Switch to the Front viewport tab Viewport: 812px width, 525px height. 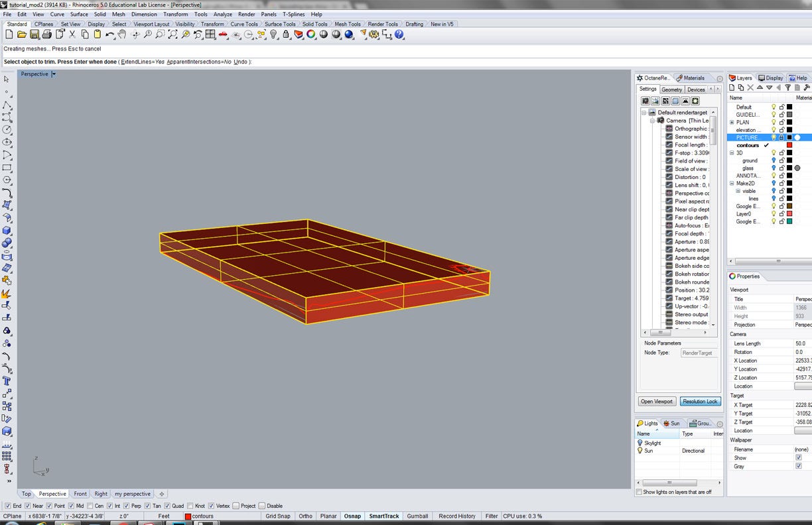pyautogui.click(x=80, y=494)
